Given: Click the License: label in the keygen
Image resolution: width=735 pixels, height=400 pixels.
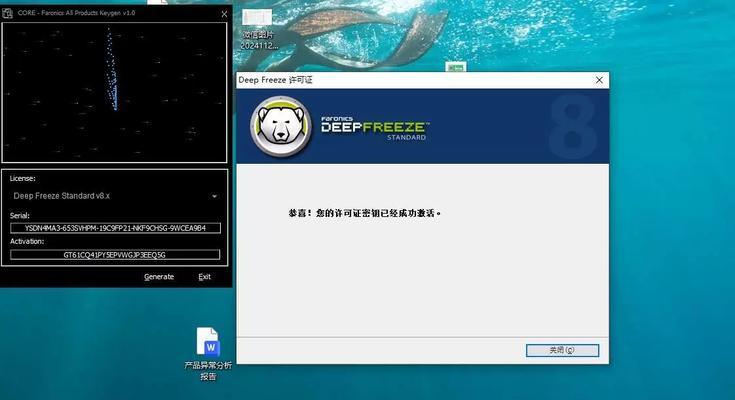Looking at the screenshot, I should [x=22, y=179].
